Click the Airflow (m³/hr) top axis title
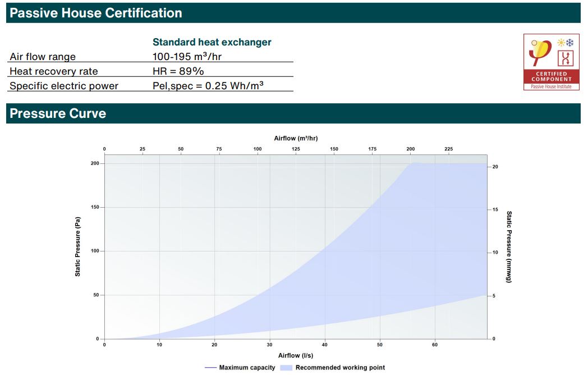 [x=296, y=138]
